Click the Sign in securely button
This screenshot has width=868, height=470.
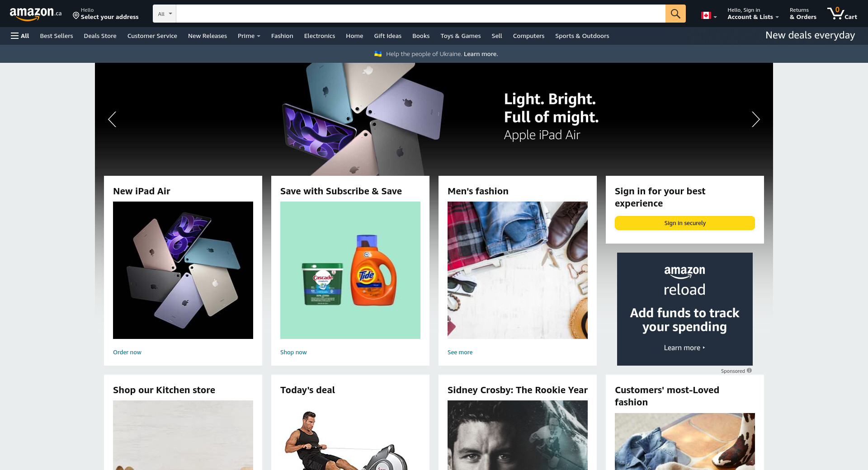click(x=685, y=223)
